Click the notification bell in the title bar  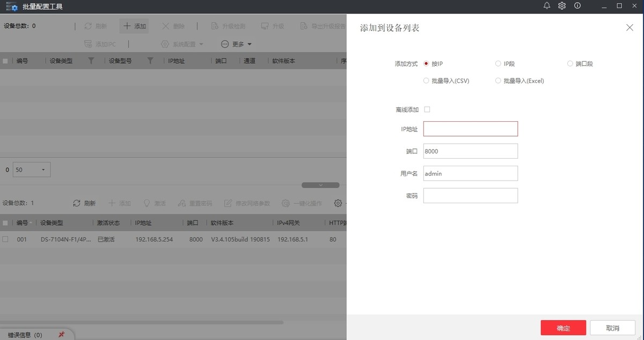point(547,6)
